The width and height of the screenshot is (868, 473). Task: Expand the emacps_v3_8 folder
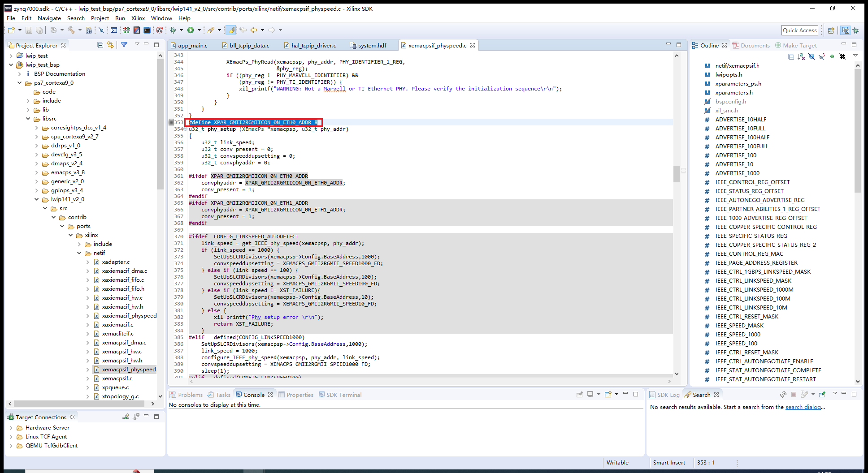(x=37, y=172)
